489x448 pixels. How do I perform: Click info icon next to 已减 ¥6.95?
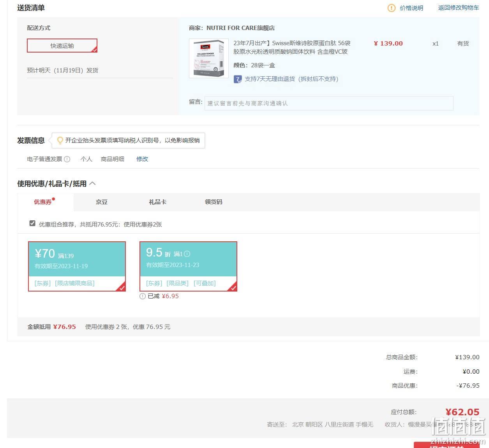tap(143, 296)
